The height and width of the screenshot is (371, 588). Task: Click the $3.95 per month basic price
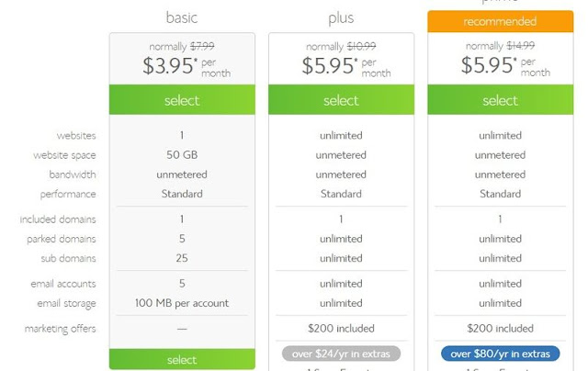point(172,66)
